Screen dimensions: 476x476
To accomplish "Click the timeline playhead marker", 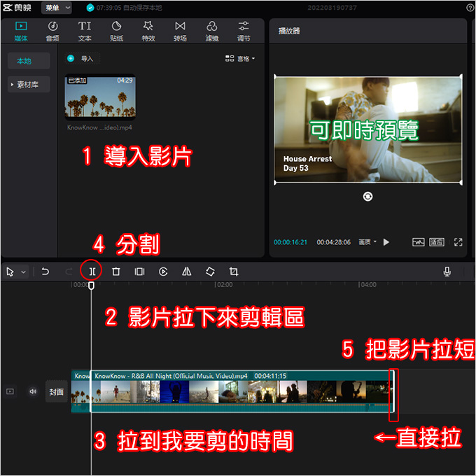I will 91,286.
